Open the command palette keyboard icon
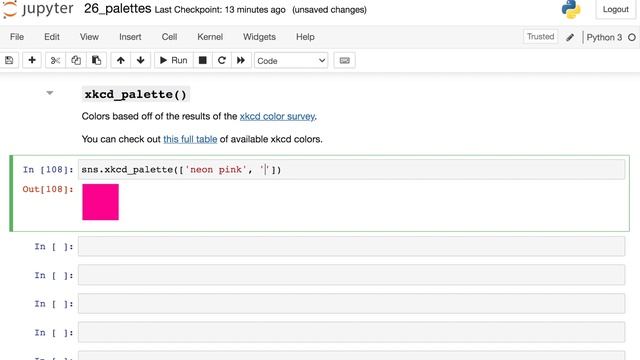The image size is (640, 360). [344, 60]
